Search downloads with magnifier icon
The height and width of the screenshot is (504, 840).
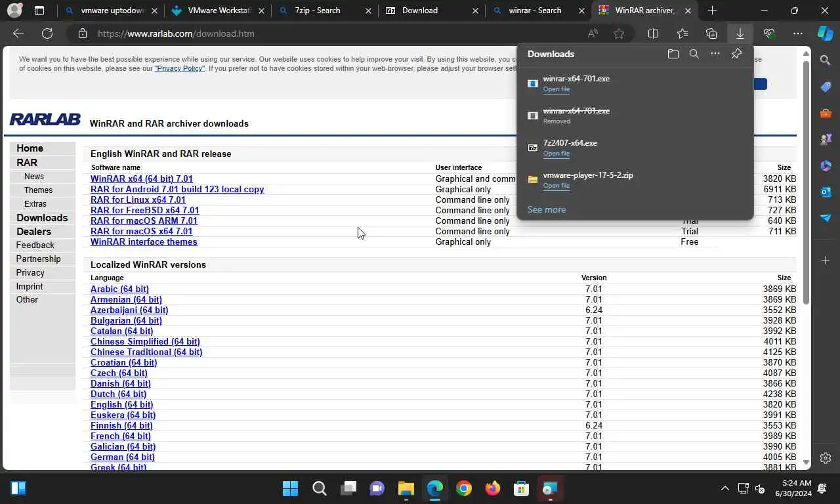tap(694, 54)
